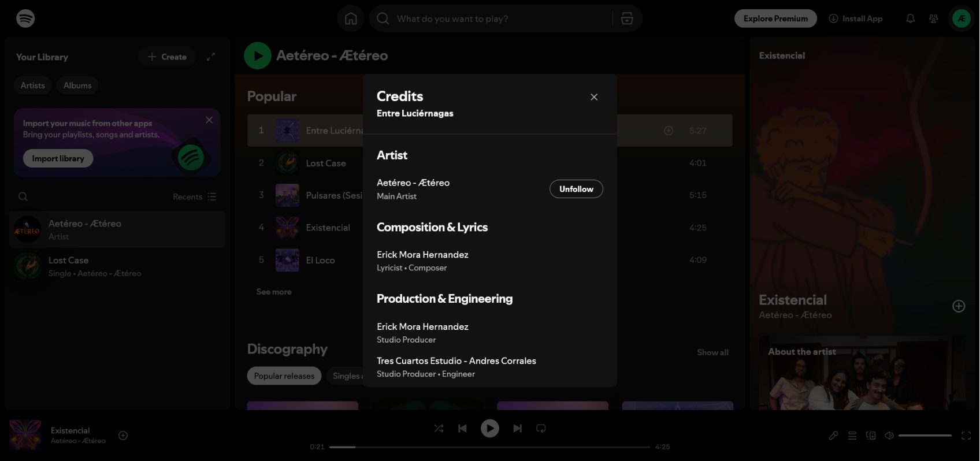Click the Pulsares track cover thumbnail
The height and width of the screenshot is (461, 980).
[x=287, y=195]
